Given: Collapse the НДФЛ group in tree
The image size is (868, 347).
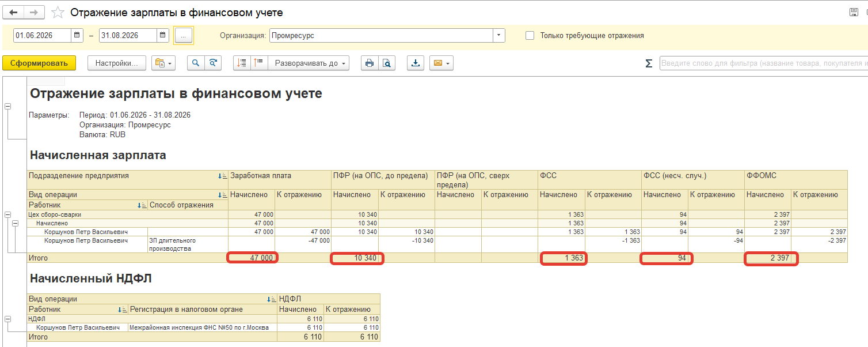Looking at the screenshot, I should 8,318.
